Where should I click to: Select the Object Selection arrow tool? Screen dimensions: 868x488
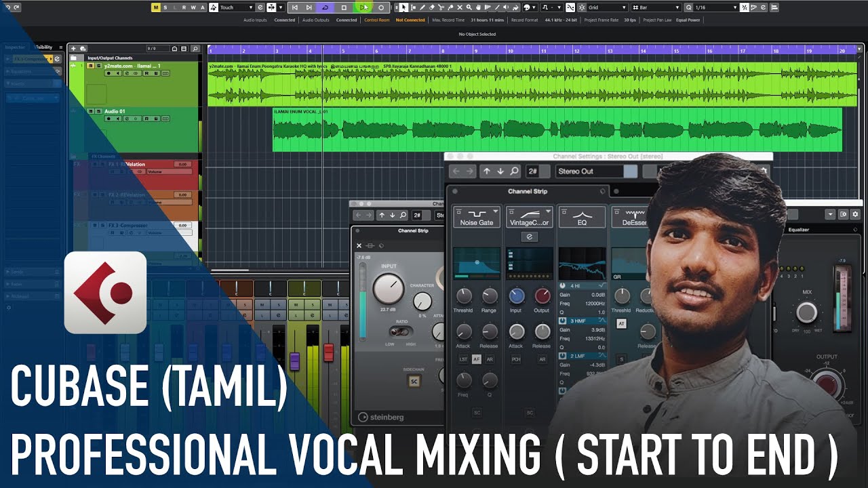(403, 7)
